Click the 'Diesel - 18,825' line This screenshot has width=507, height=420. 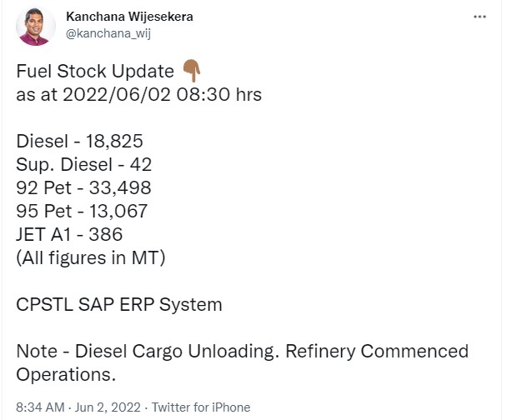coord(79,141)
